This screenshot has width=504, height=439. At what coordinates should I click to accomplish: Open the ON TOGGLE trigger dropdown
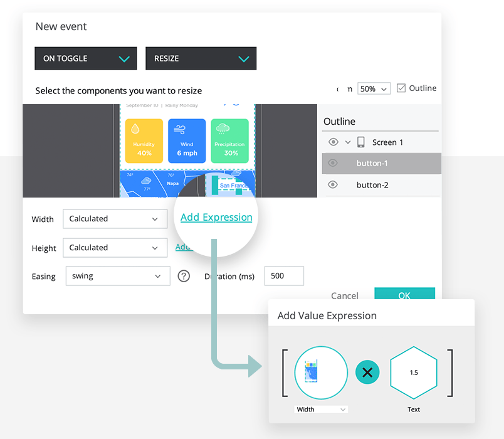point(85,58)
